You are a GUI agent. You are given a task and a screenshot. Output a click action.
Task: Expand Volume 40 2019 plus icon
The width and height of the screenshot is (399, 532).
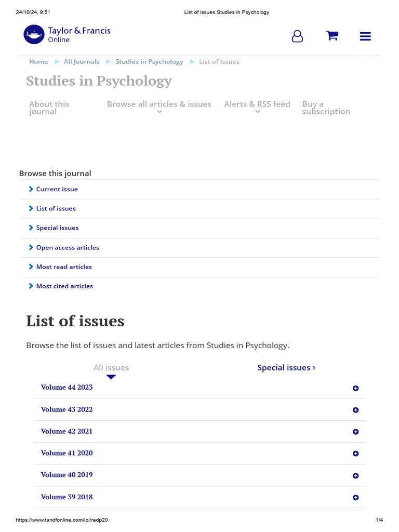pos(355,476)
